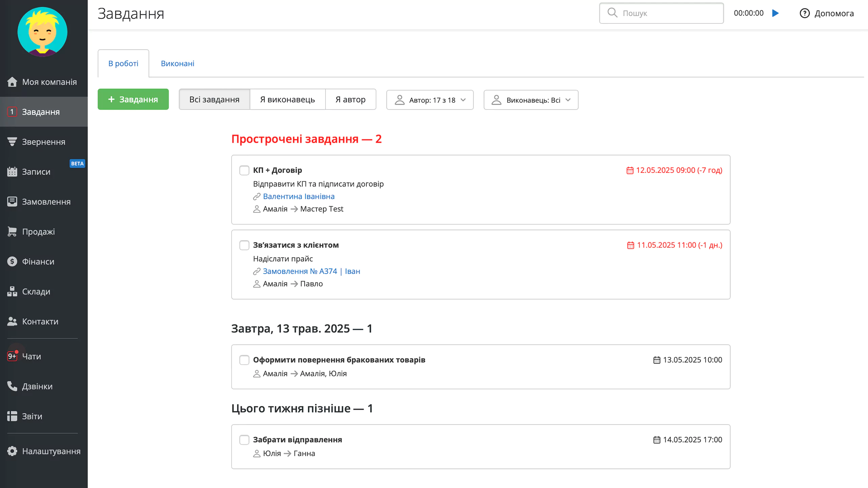
Task: Click BETA badge next to Записи
Action: (77, 163)
